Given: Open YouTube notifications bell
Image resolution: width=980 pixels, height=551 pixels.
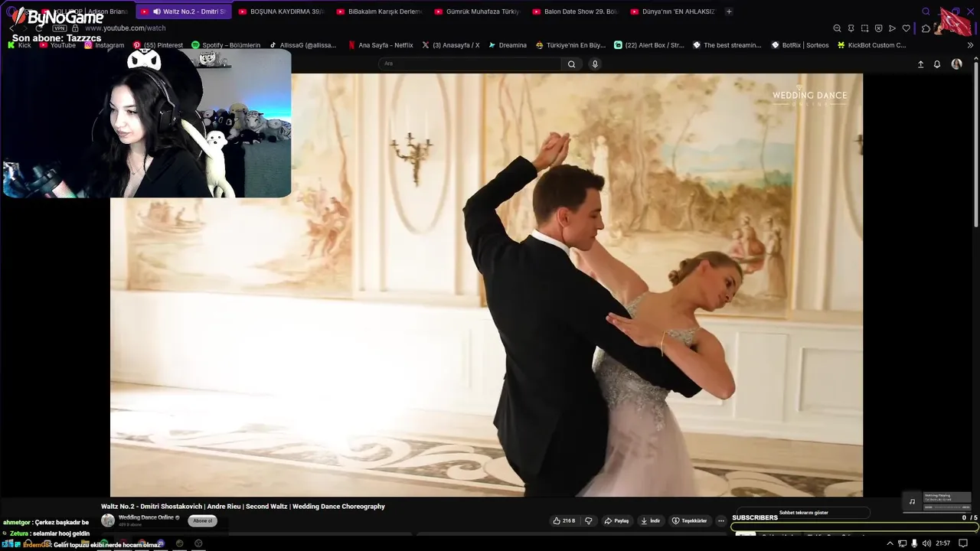Looking at the screenshot, I should click(937, 64).
